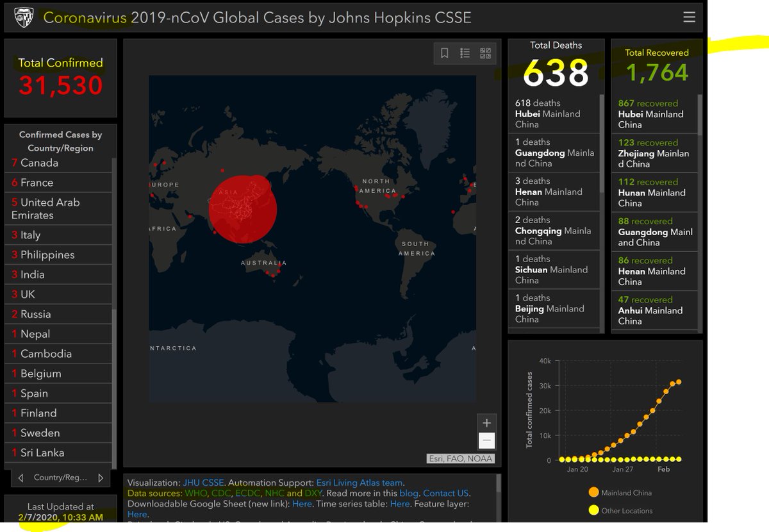Go to previous Country/Region panel page
The height and width of the screenshot is (532, 769).
21,478
